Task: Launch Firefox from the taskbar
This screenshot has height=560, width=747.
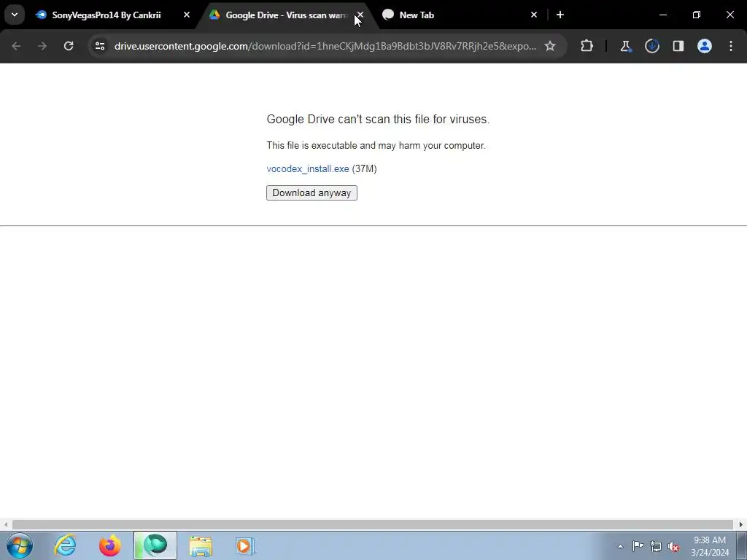Action: pos(110,545)
